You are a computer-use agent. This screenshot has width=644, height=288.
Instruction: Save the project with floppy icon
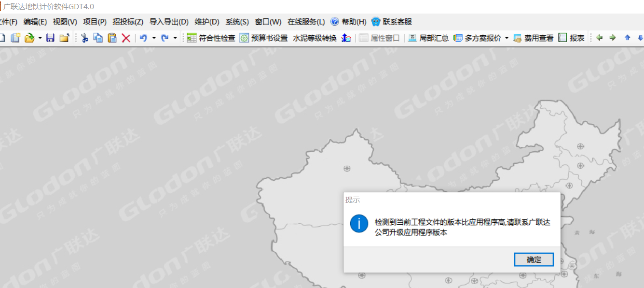(x=50, y=38)
